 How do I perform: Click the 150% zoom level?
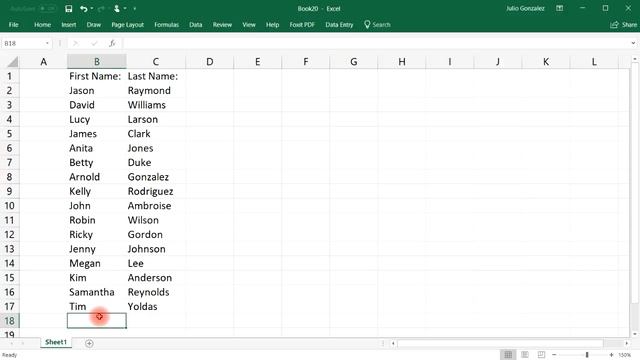click(x=625, y=355)
